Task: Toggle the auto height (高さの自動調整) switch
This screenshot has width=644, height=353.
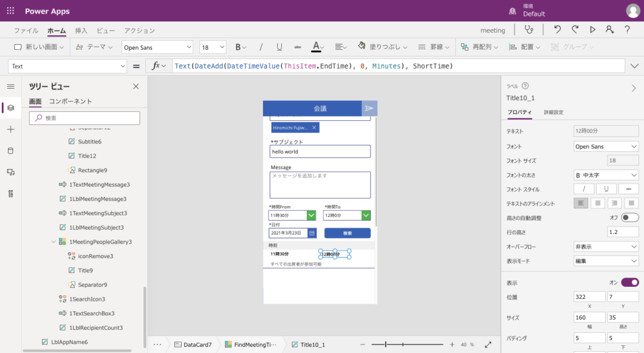Action: click(x=630, y=218)
